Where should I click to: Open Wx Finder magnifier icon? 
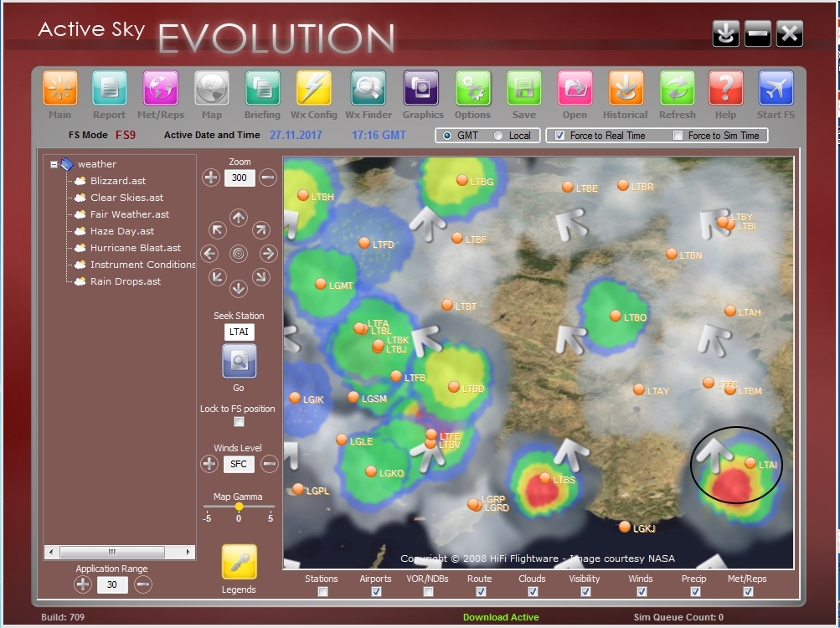click(368, 88)
